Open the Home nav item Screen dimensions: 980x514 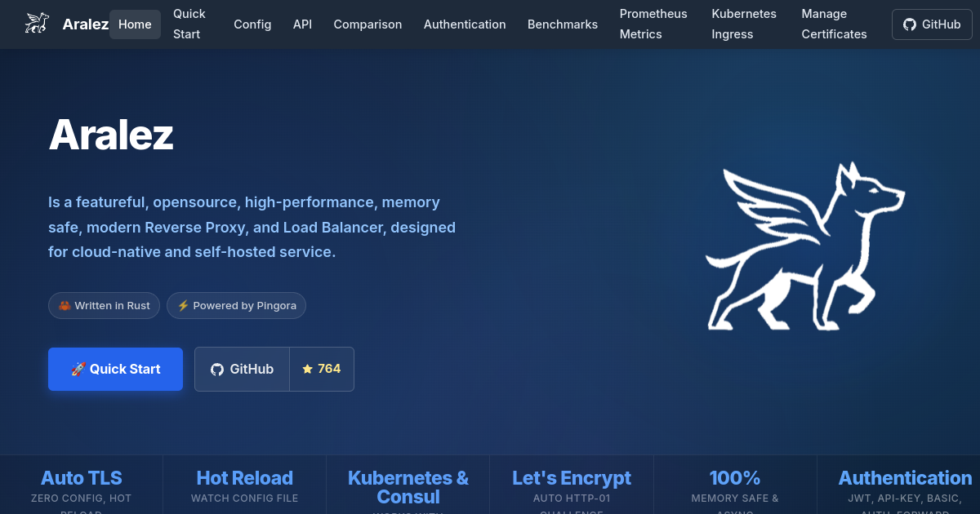click(x=135, y=24)
